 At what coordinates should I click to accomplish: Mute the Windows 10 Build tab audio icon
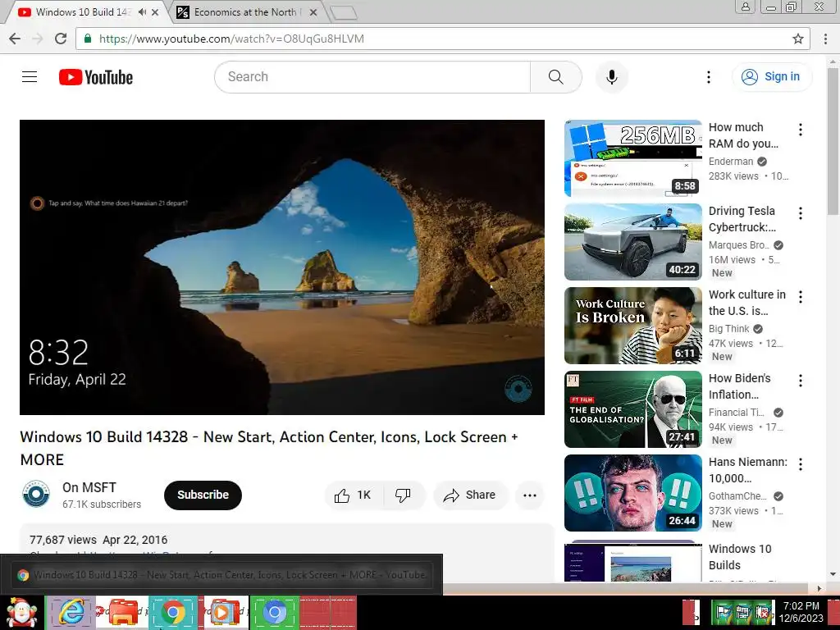coord(141,11)
